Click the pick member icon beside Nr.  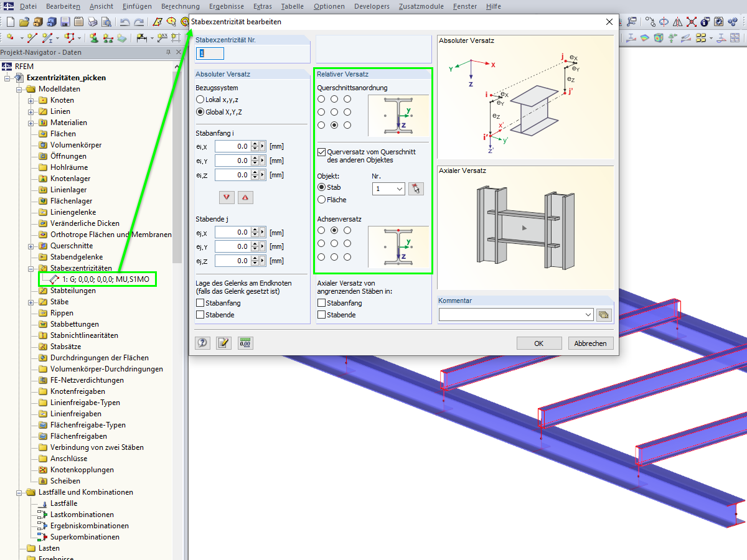416,188
